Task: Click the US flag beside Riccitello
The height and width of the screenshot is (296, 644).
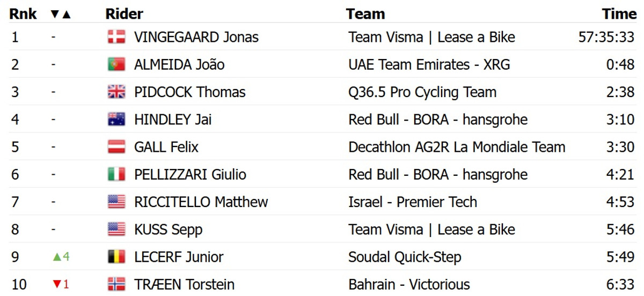Action: click(116, 202)
